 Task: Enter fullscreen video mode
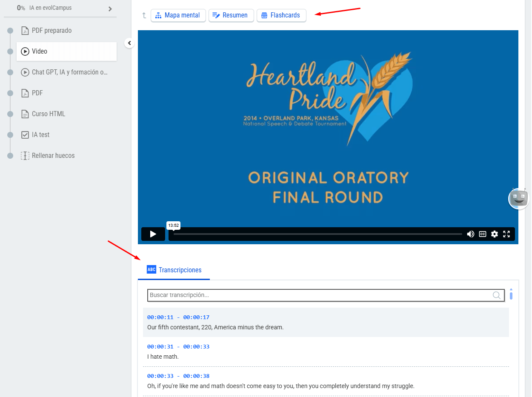coord(506,234)
